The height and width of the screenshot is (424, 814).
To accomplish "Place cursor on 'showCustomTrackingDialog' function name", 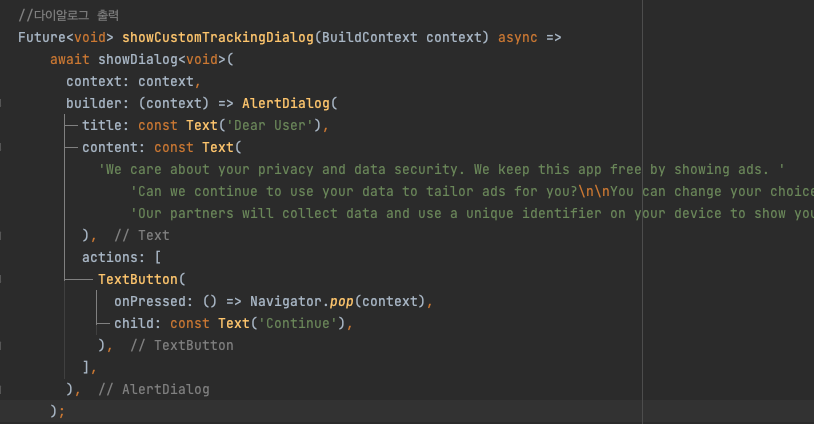I will (218, 37).
